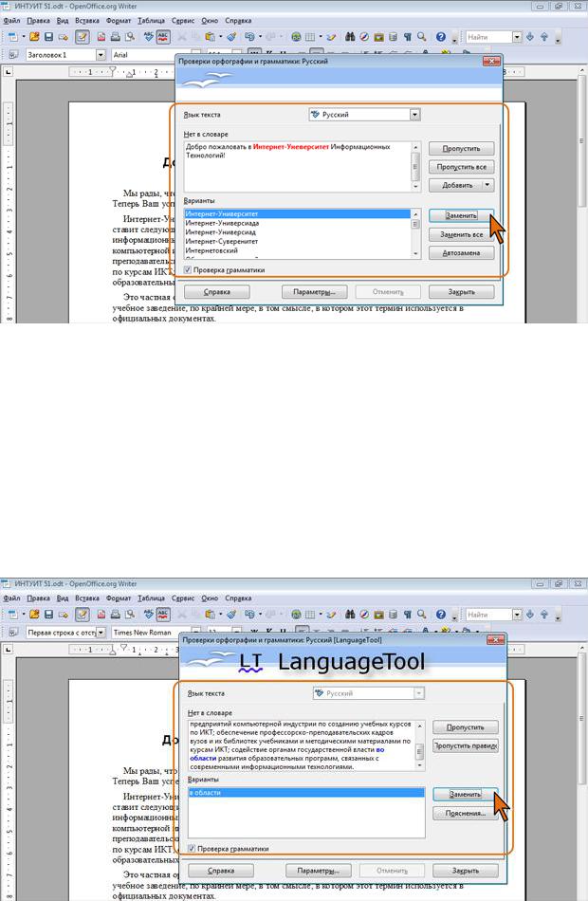Open Сервис menu in the Arial-font Writer window

point(183,21)
